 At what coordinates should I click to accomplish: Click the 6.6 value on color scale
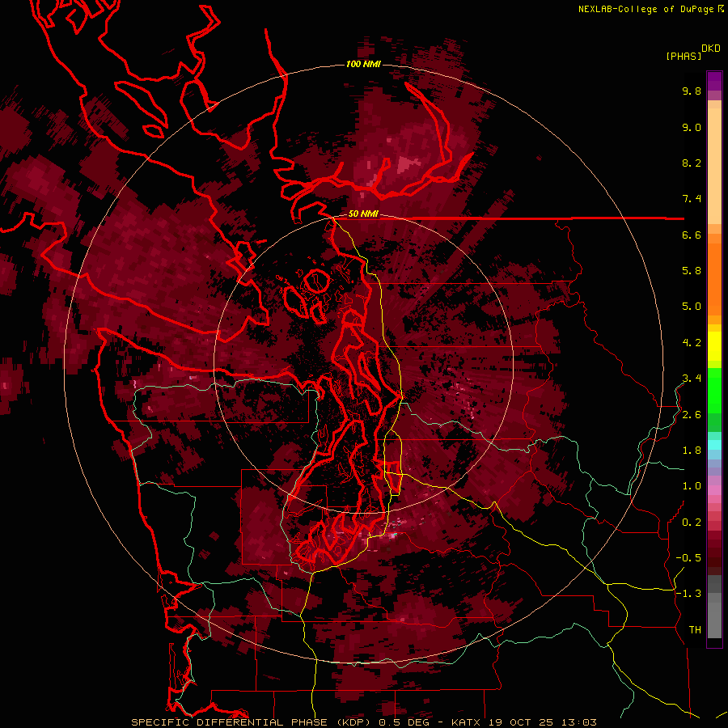692,235
